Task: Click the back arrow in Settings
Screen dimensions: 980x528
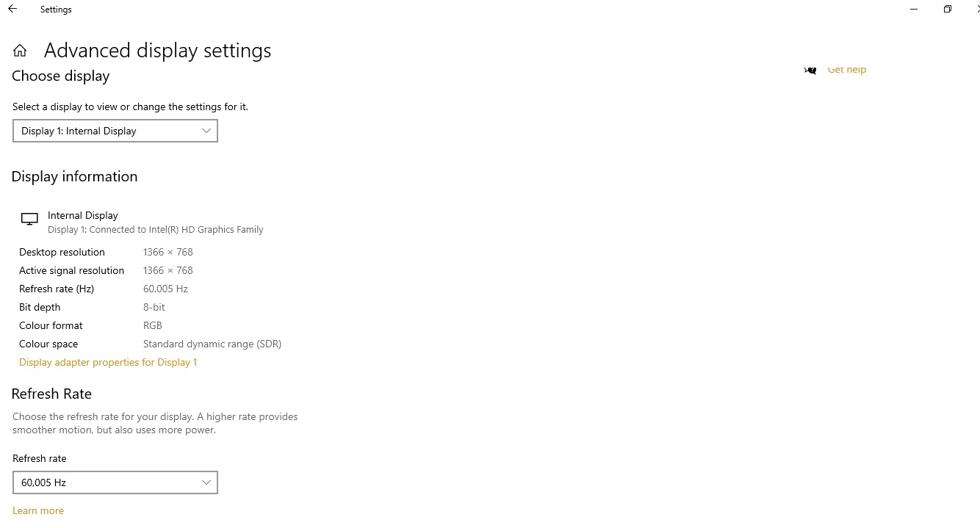Action: pyautogui.click(x=12, y=10)
